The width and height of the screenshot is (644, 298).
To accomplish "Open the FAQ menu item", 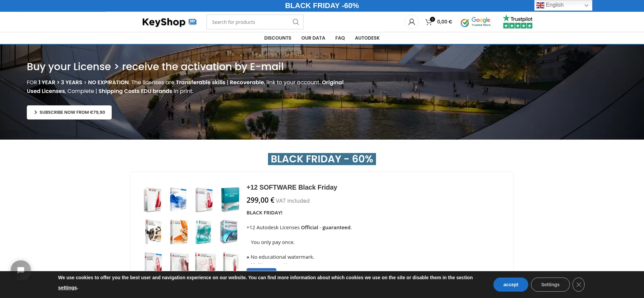I will coord(340,38).
